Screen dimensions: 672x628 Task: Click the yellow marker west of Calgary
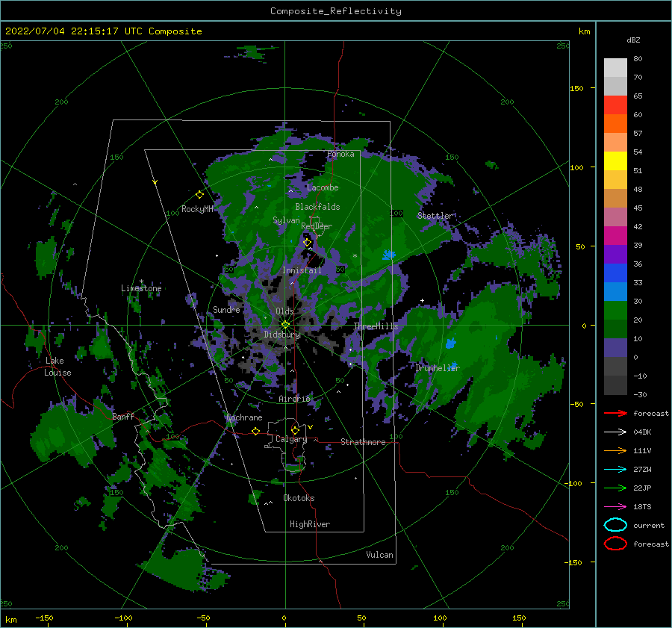(256, 431)
